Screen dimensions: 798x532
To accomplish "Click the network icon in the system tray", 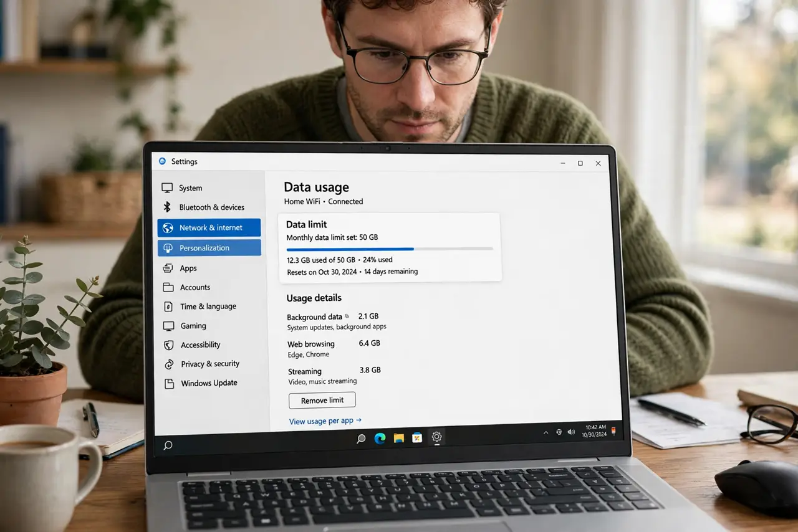I will 559,432.
